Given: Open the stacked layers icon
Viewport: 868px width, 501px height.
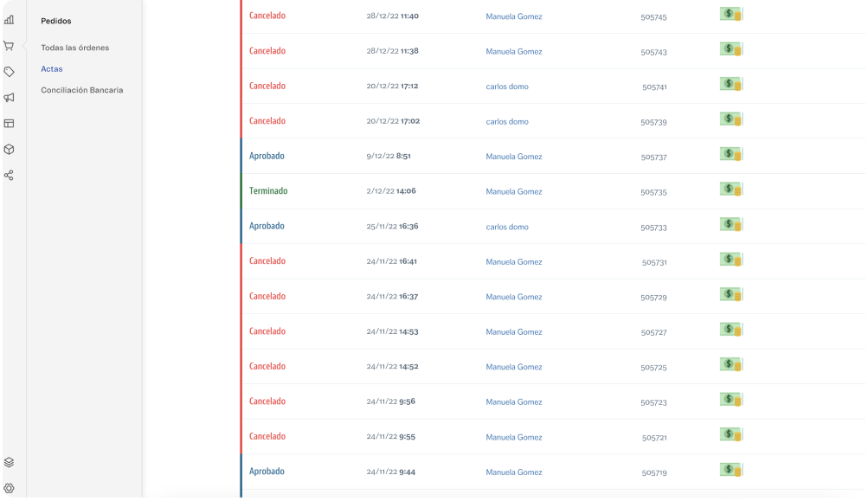Looking at the screenshot, I should (x=9, y=462).
